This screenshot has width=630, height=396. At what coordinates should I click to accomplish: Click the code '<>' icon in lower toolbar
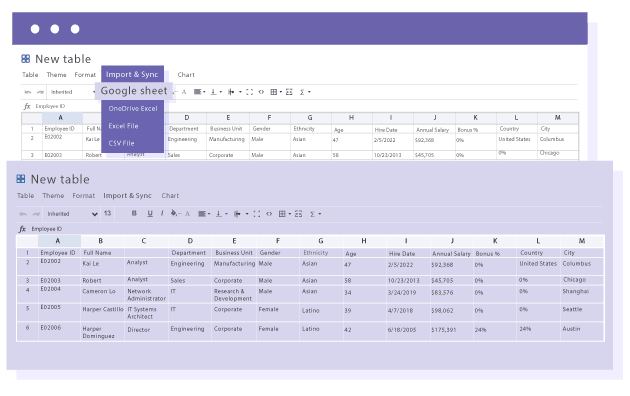(269, 214)
